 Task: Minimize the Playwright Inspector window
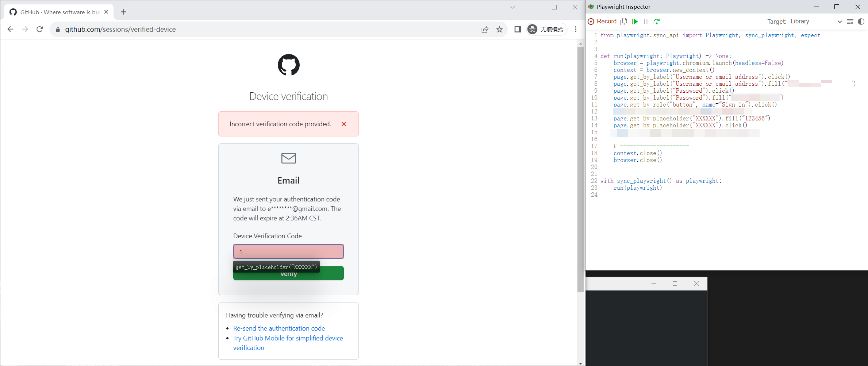tap(816, 7)
